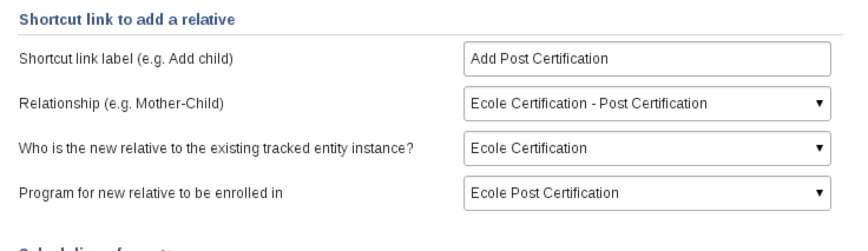
Task: Click the "Shortcut link label (e.g. Add child)" label
Action: pos(126,59)
